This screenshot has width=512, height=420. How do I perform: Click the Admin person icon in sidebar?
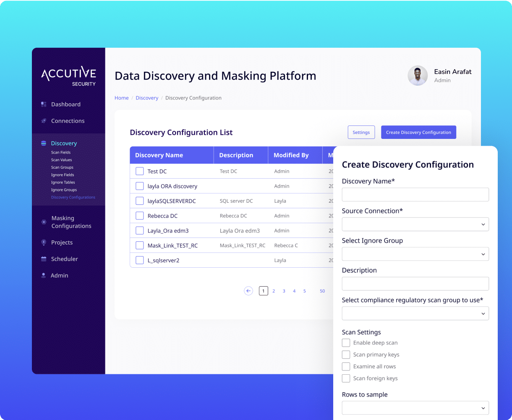pos(44,275)
